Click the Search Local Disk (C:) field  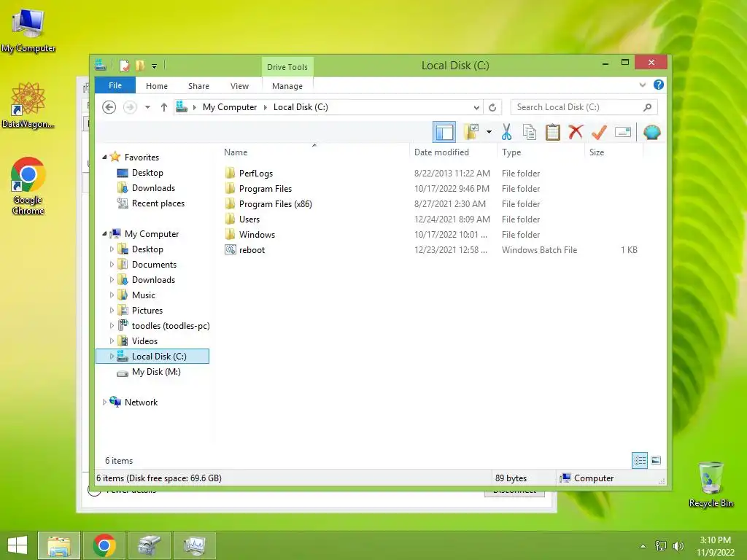click(576, 107)
